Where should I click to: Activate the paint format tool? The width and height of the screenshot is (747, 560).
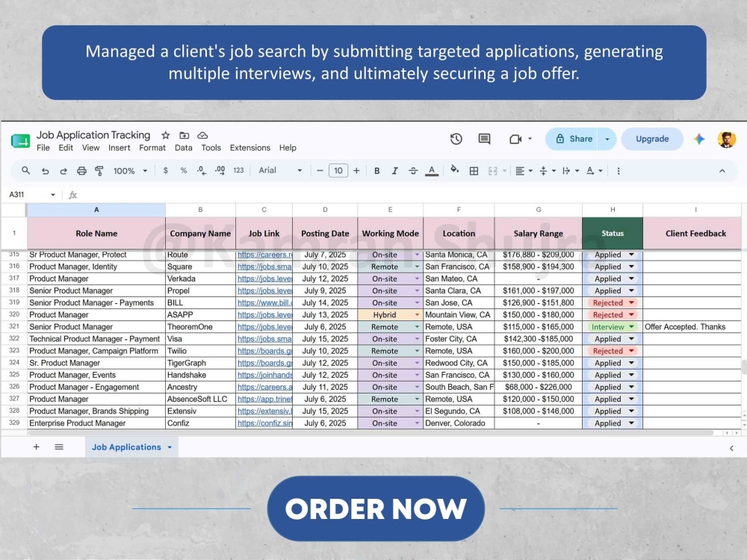99,170
